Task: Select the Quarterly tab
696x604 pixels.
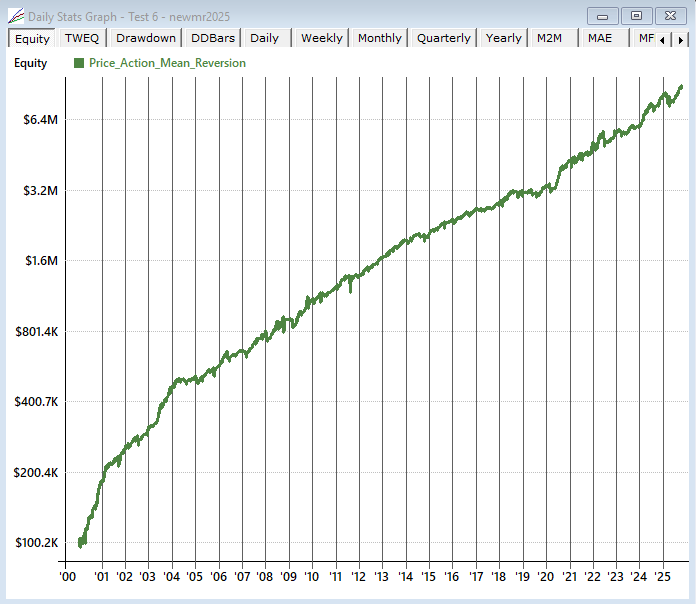Action: [x=444, y=38]
